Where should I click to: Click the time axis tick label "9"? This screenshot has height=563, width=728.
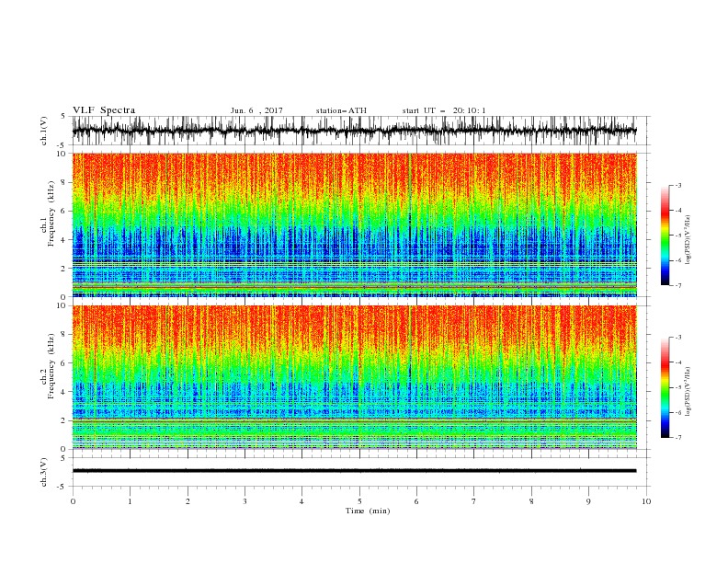click(x=588, y=501)
